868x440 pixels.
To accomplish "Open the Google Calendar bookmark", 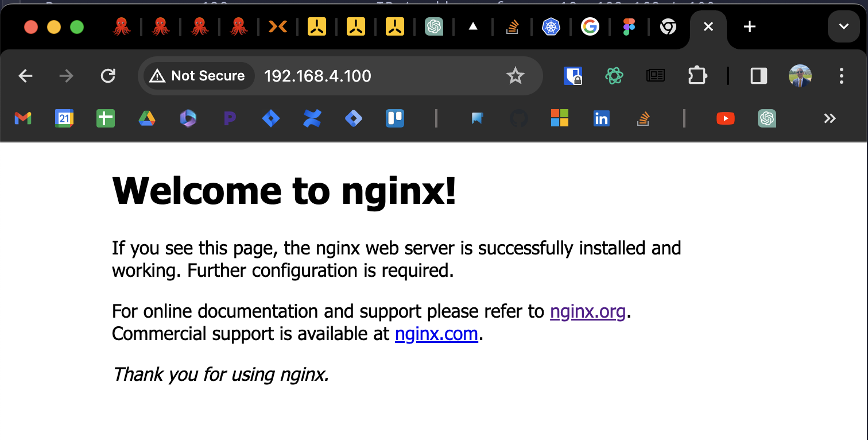I will point(64,118).
